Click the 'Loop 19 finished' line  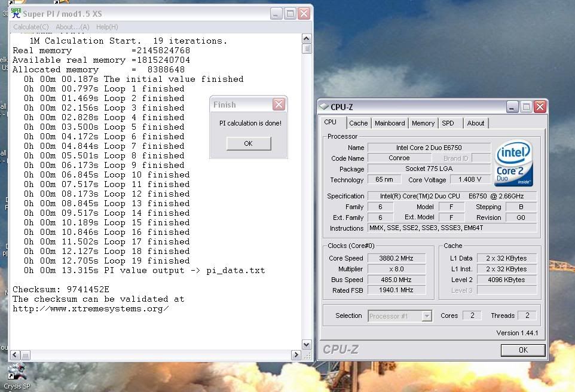(x=107, y=261)
